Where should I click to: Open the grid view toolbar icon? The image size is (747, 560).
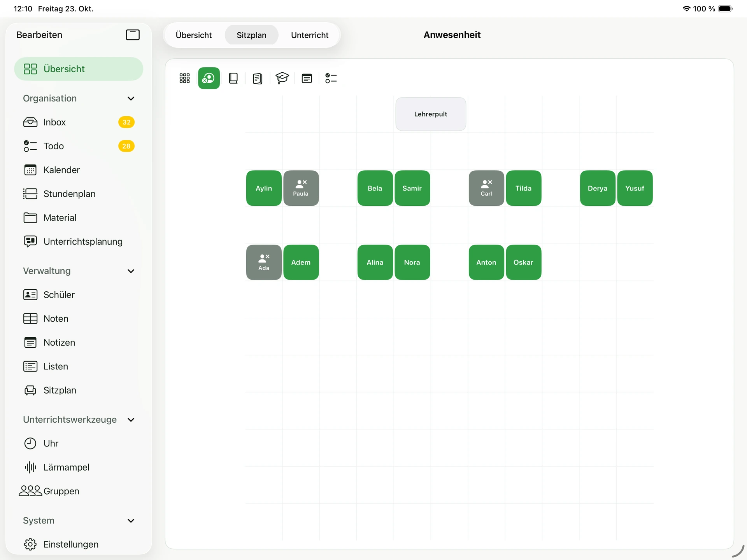[x=184, y=78]
